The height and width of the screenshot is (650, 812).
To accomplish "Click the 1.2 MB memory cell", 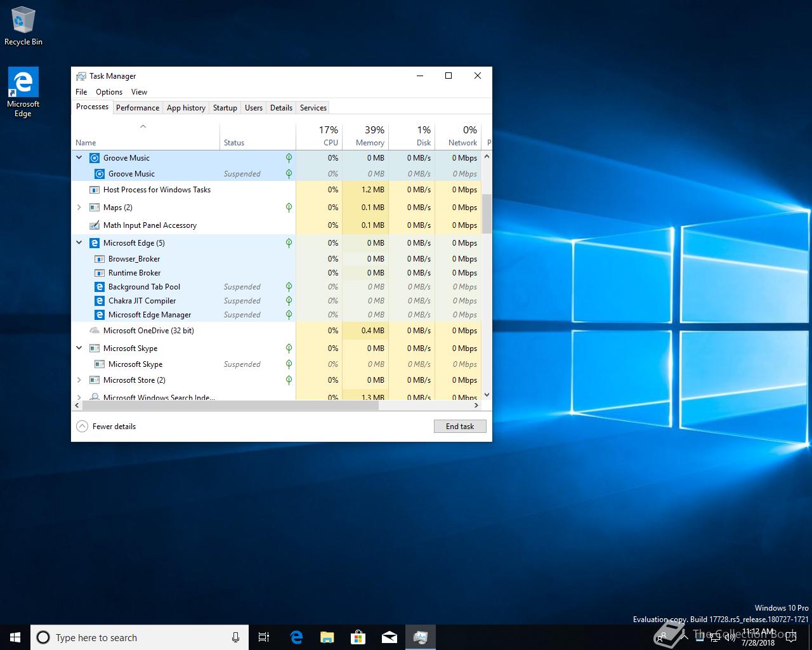I will [x=365, y=190].
